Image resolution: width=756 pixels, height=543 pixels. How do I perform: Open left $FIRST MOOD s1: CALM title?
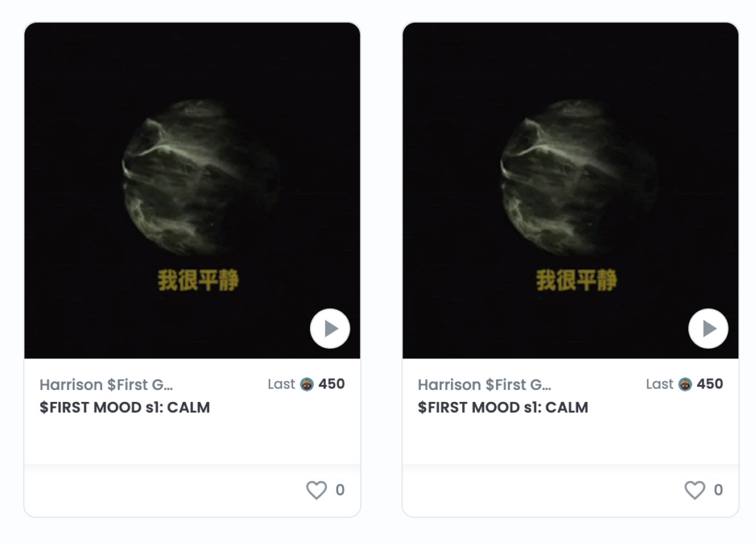tap(125, 407)
